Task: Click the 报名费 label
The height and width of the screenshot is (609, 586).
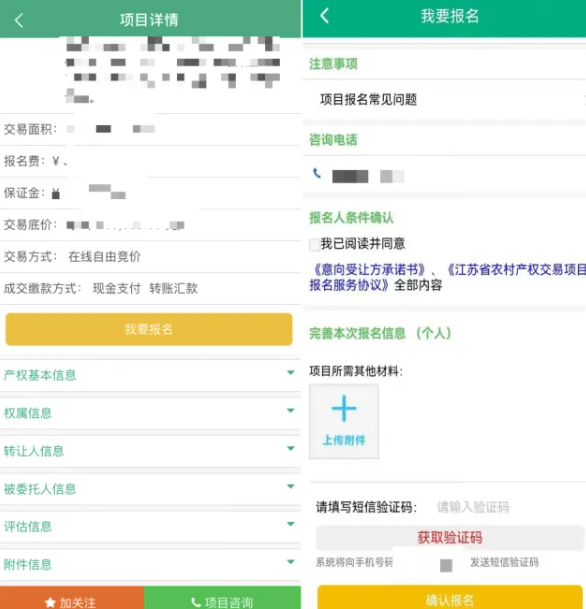Action: 24,161
